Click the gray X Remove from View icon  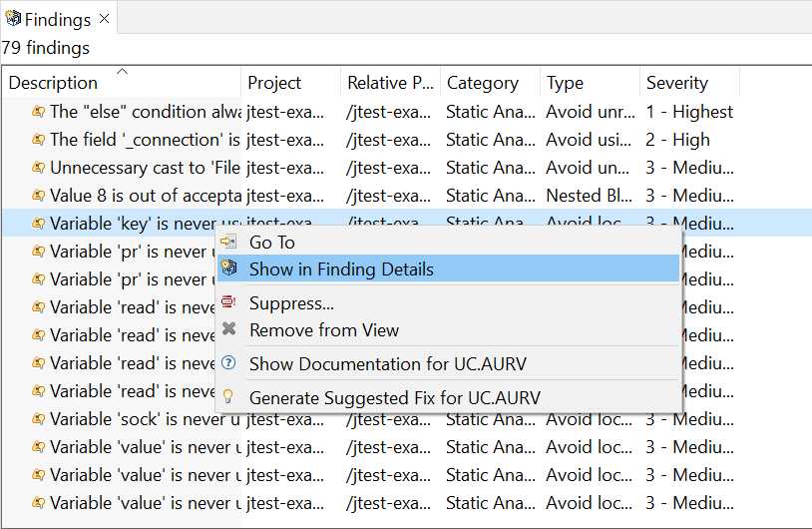228,328
